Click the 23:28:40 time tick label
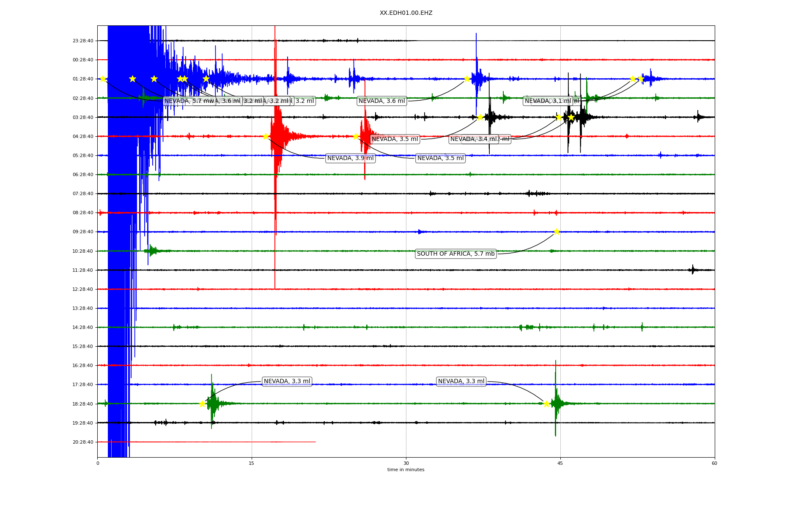 point(83,41)
